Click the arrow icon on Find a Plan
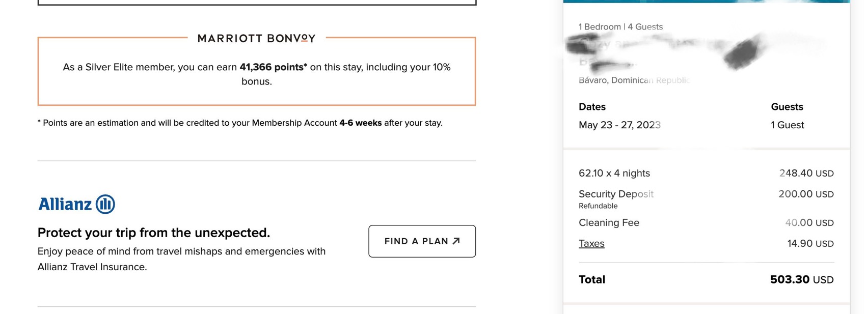 [x=456, y=241]
